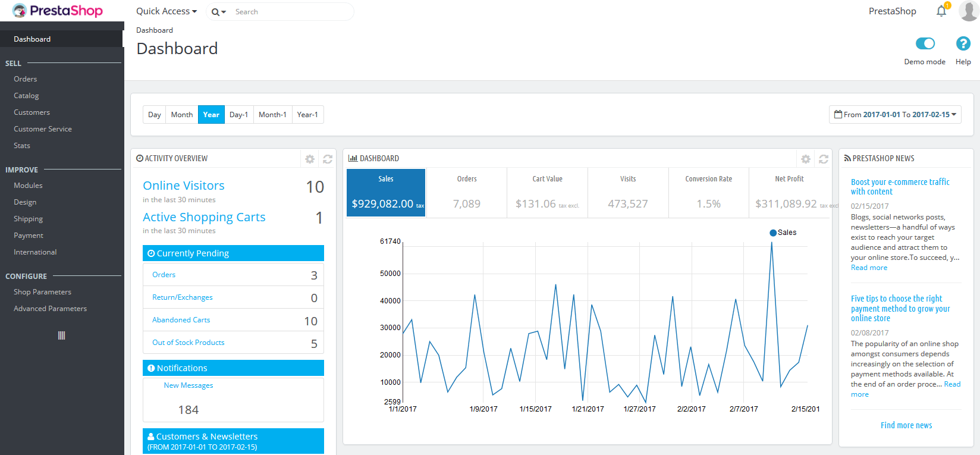Refresh the Dashboard chart panel
The height and width of the screenshot is (455, 980).
[x=824, y=159]
